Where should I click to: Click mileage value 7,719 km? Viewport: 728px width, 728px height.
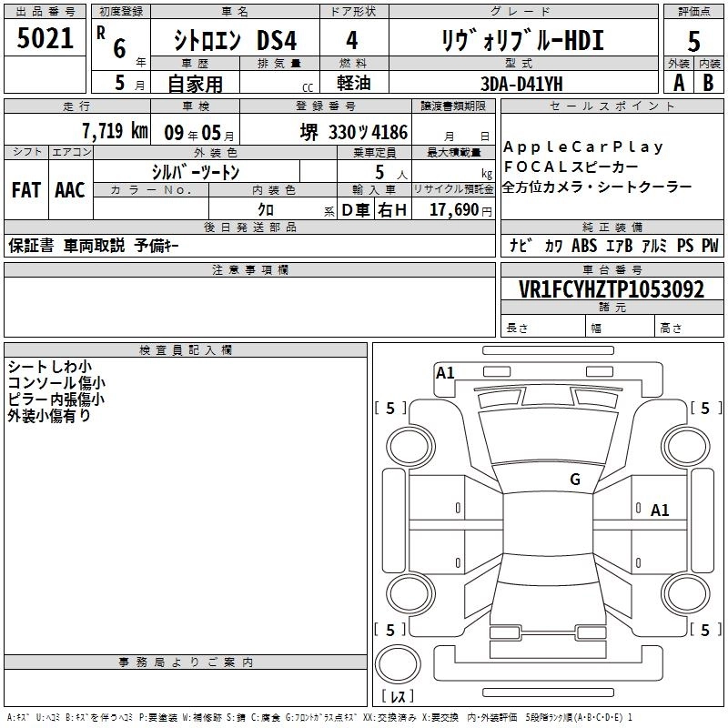(116, 131)
